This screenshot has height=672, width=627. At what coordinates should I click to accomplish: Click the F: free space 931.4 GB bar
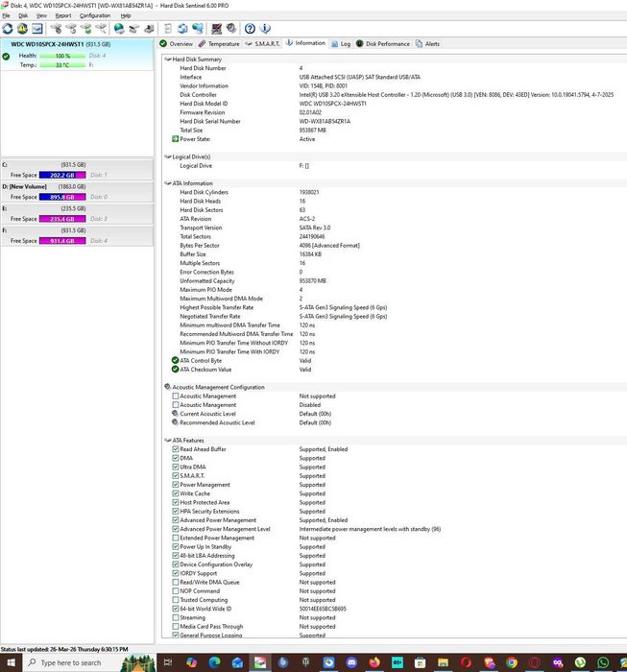pyautogui.click(x=62, y=241)
